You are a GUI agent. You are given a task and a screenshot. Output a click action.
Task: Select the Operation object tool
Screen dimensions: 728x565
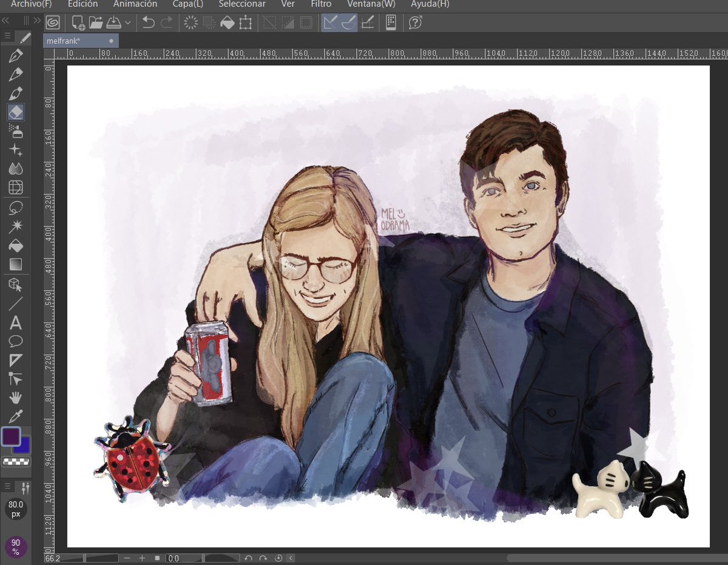pos(16,285)
